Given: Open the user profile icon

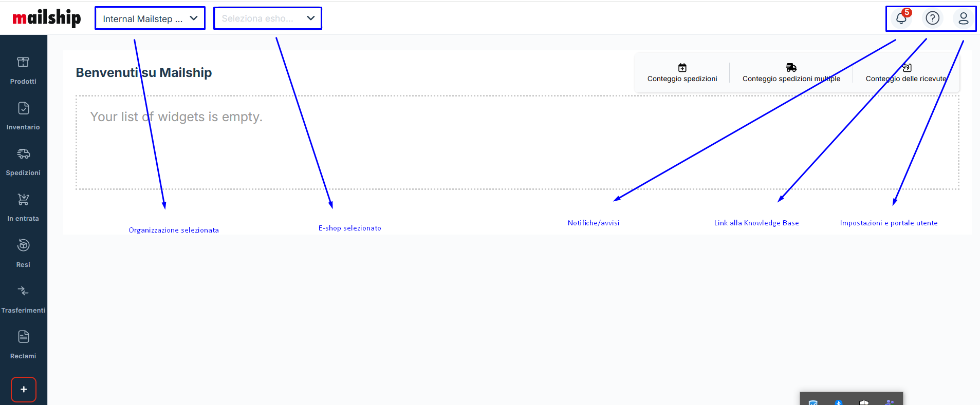Looking at the screenshot, I should (x=963, y=18).
